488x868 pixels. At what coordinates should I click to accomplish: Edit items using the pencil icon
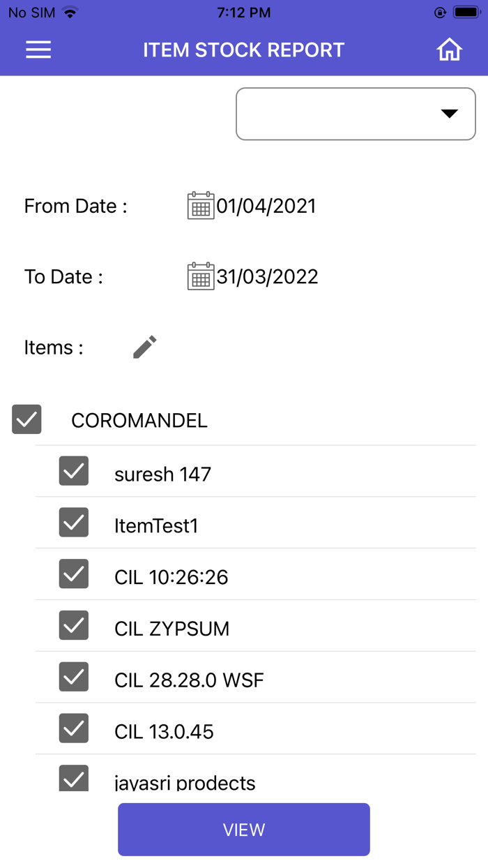144,347
